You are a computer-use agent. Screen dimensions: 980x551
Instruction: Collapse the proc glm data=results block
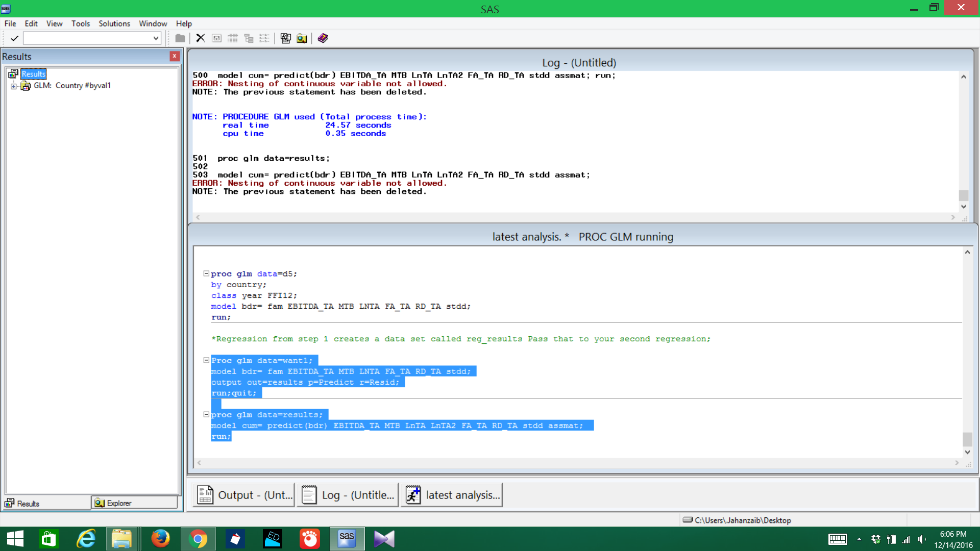tap(206, 415)
